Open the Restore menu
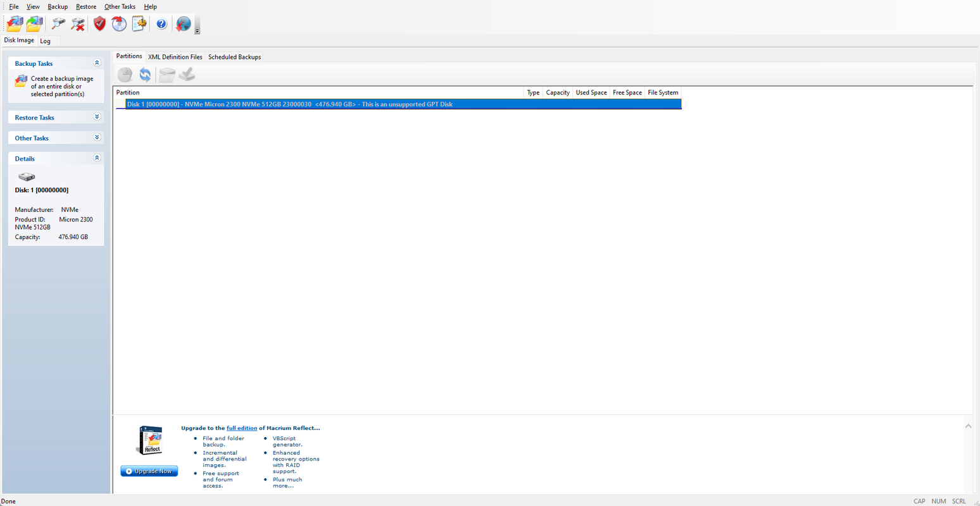Viewport: 980px width, 506px height. [86, 7]
